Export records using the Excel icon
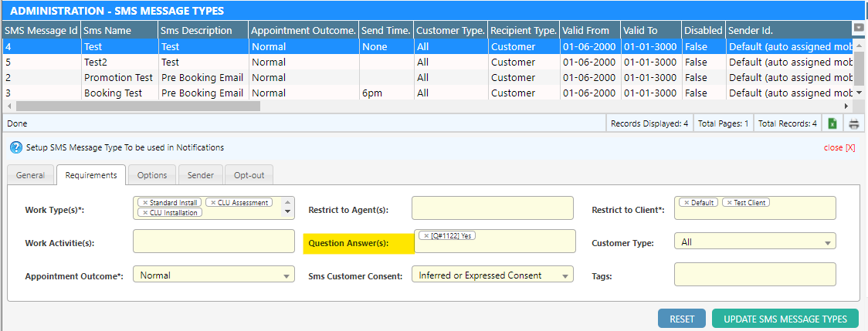The height and width of the screenshot is (331, 868). coord(832,123)
